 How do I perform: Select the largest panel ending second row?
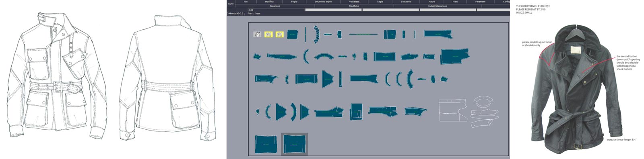pyautogui.click(x=455, y=57)
